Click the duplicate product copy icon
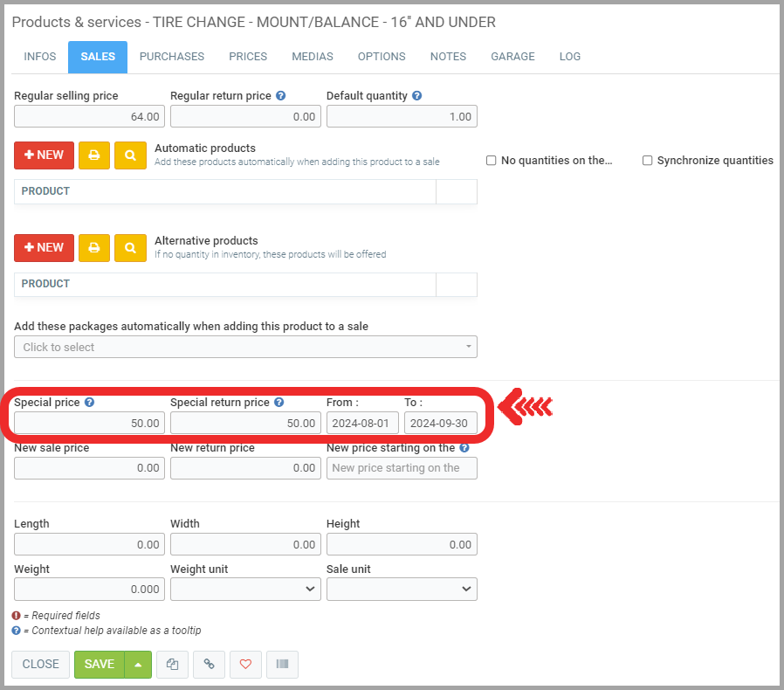Screen dimensions: 784x690 pos(172,665)
